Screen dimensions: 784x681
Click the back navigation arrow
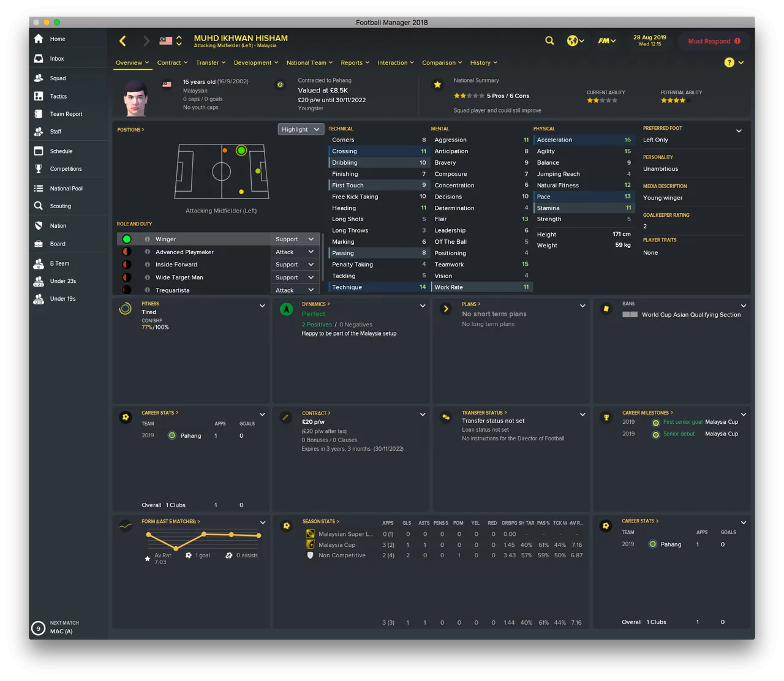coord(123,40)
